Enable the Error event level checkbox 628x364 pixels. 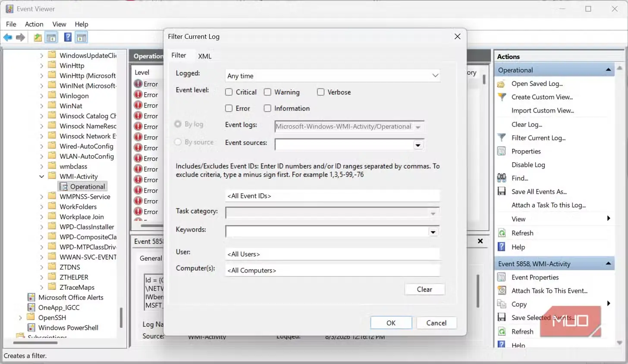point(229,108)
